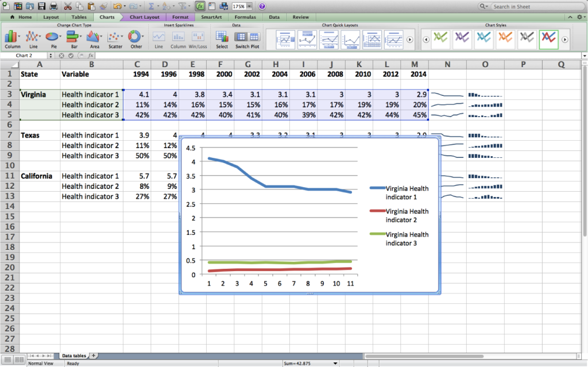588x367 pixels.
Task: Expand more Chart Styles with the arrow button
Action: 563,38
